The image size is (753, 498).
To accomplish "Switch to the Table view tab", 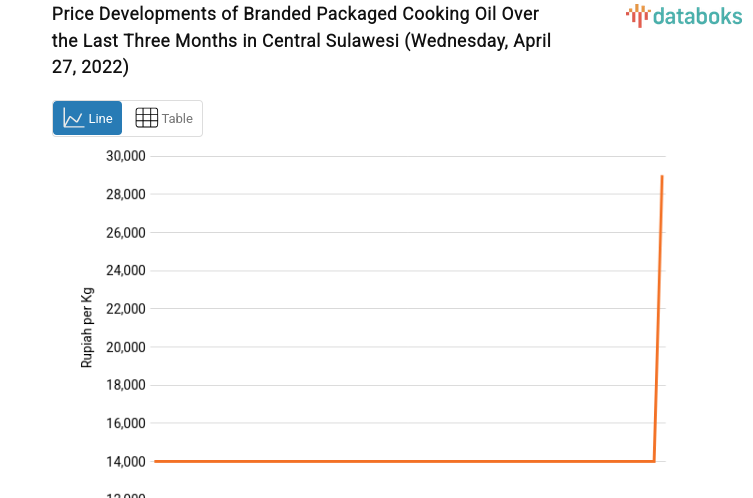I will [x=163, y=118].
